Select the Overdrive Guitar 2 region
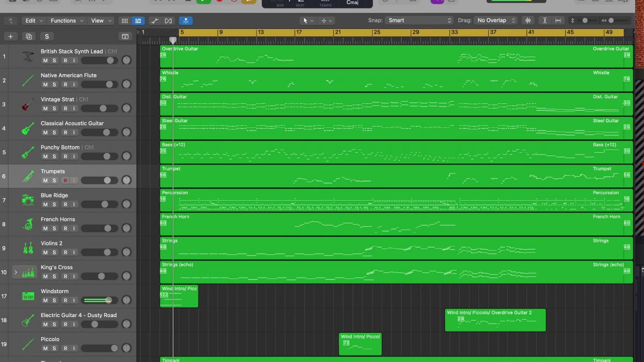This screenshot has height=362, width=644. point(495,320)
